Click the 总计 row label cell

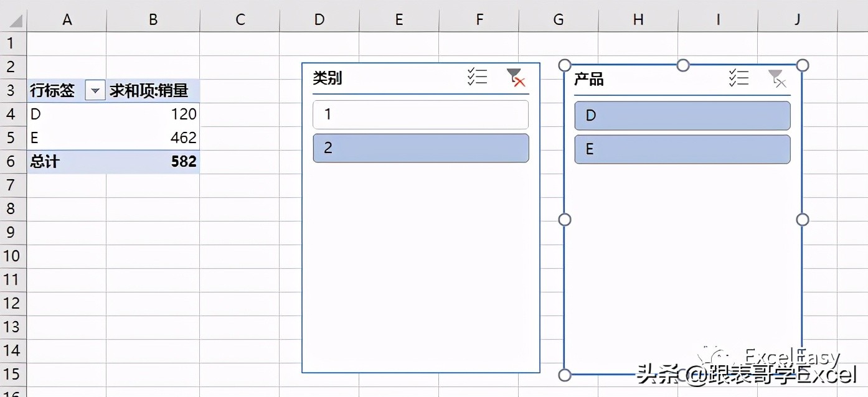(x=66, y=162)
